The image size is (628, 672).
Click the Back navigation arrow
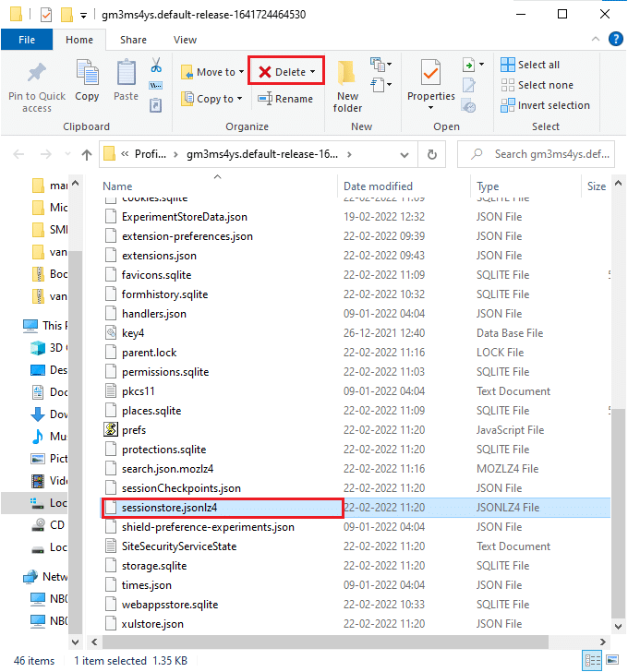click(18, 154)
